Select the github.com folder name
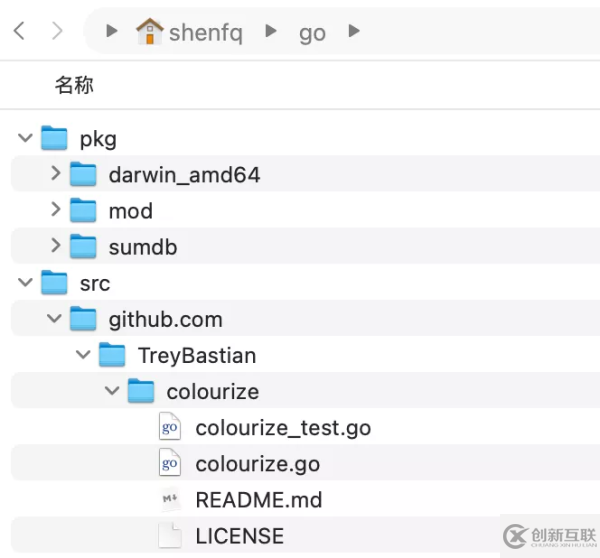 (166, 320)
